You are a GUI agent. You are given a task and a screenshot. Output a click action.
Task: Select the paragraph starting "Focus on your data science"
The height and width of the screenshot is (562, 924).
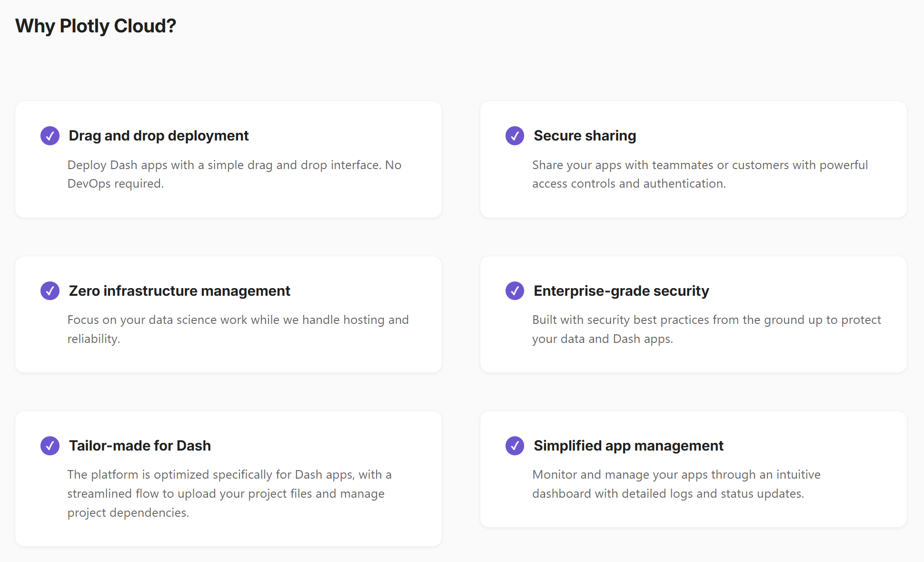point(238,329)
